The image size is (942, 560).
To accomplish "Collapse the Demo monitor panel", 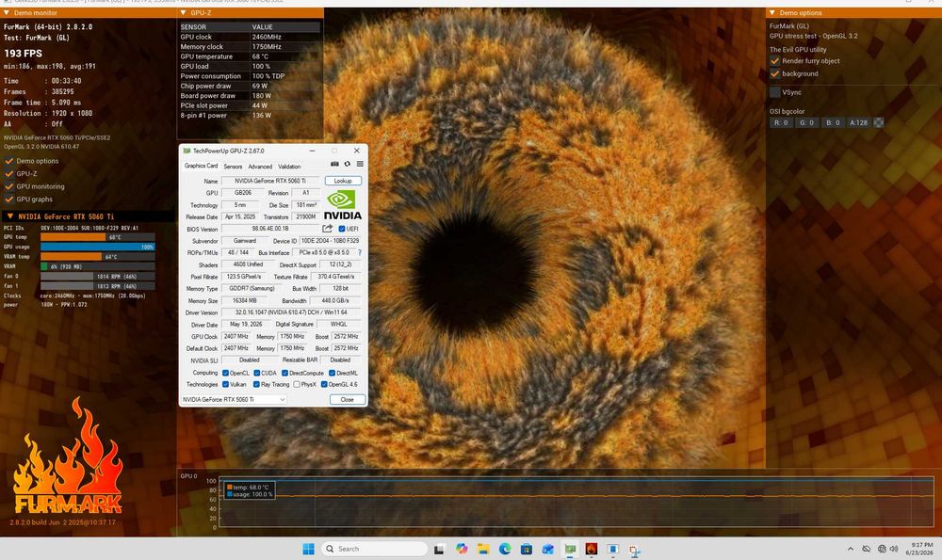I will pos(7,12).
